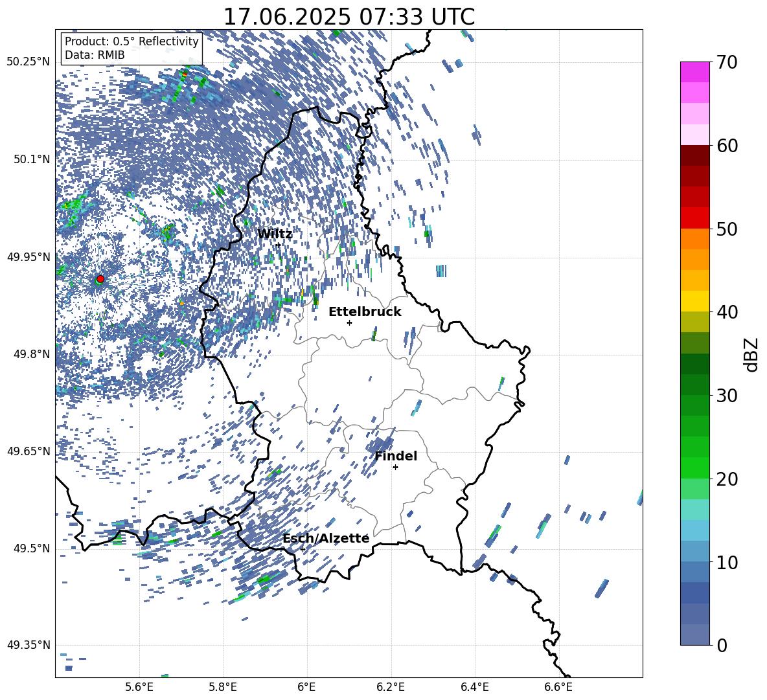Click the 5.6°E longitude label
767x700 pixels.
click(139, 687)
